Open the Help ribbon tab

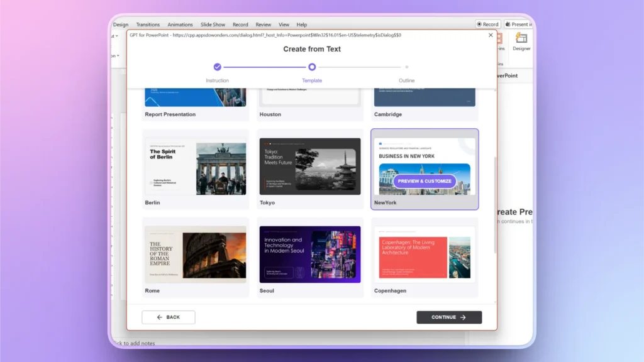pos(302,25)
